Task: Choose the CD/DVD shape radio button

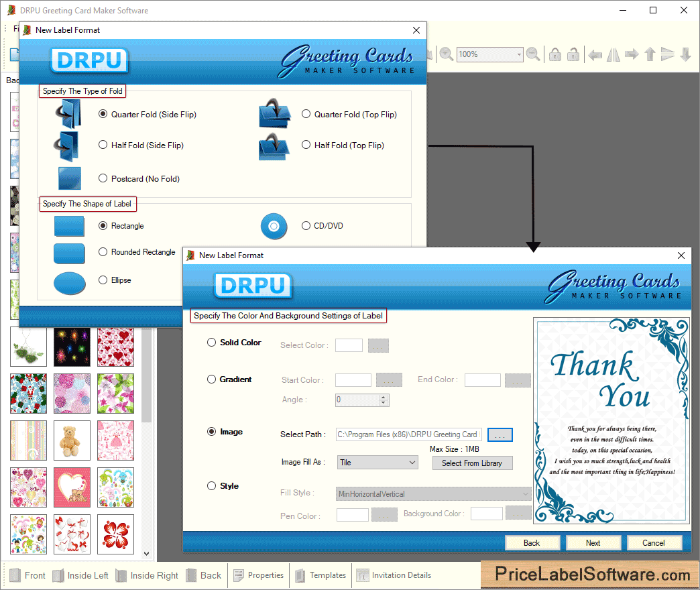Action: pos(306,225)
